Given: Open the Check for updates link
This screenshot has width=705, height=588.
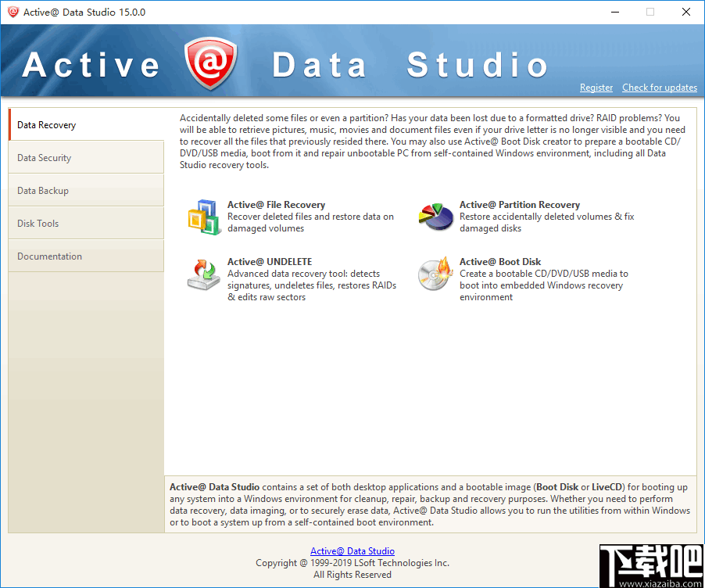Looking at the screenshot, I should click(x=660, y=88).
